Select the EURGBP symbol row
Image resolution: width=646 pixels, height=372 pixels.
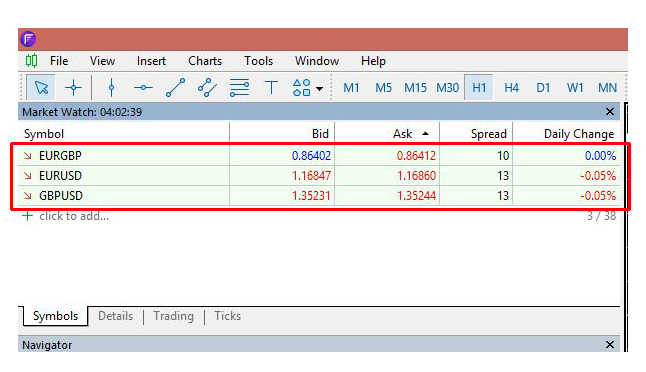(319, 156)
